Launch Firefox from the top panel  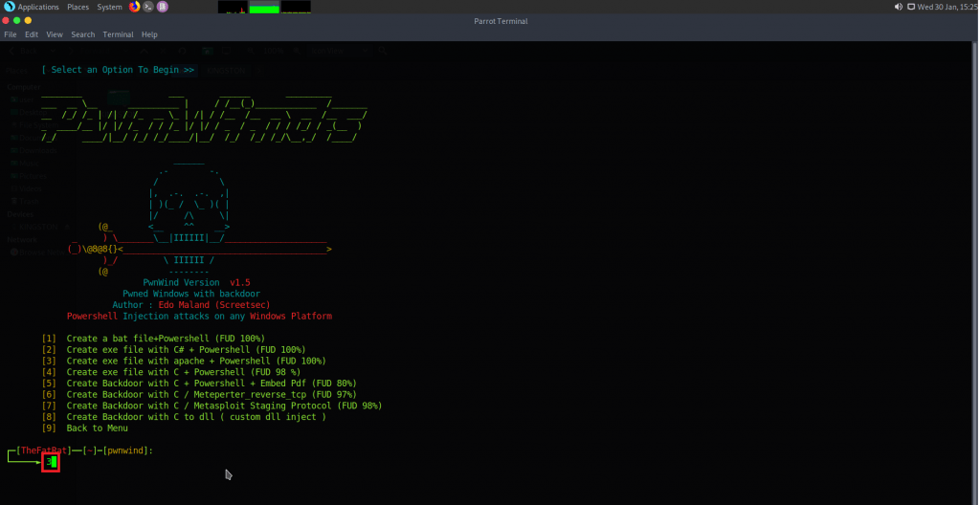click(134, 7)
